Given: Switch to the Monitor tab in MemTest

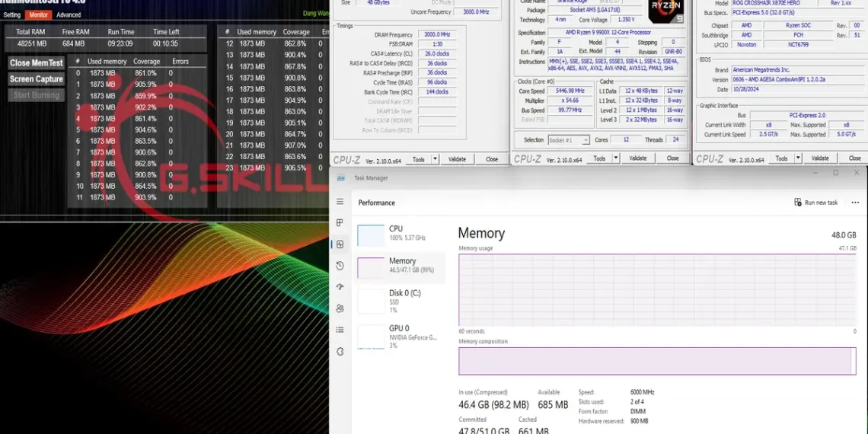Looking at the screenshot, I should click(38, 15).
